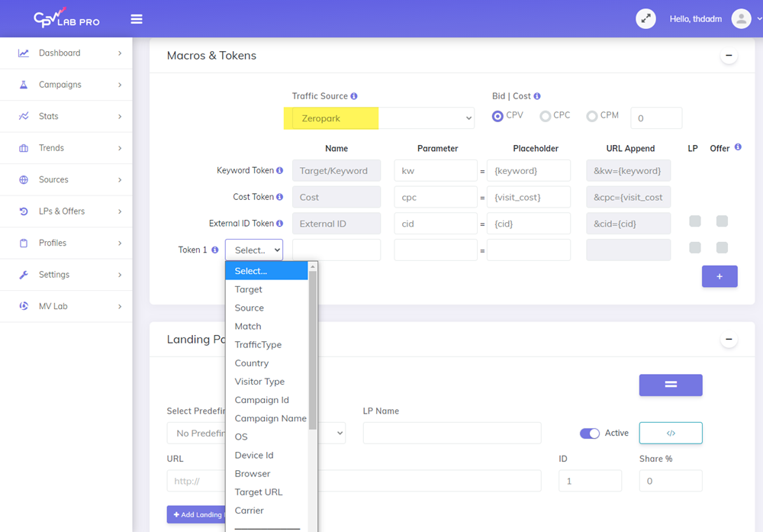Close the Token 1 Select dropdown

tap(254, 250)
